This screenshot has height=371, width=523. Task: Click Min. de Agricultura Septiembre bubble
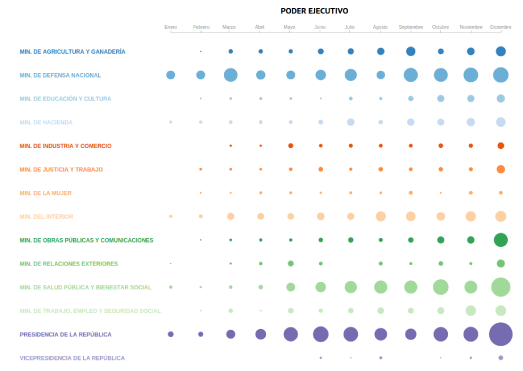coord(411,51)
